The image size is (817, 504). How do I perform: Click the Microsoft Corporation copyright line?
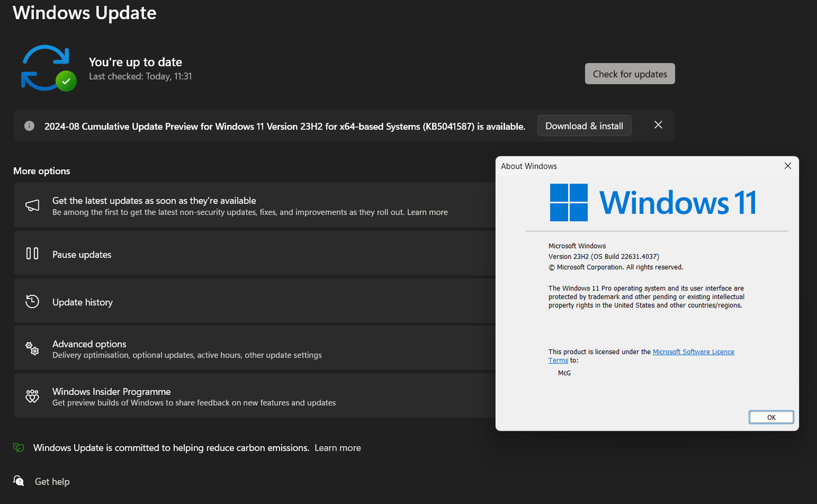coord(615,267)
